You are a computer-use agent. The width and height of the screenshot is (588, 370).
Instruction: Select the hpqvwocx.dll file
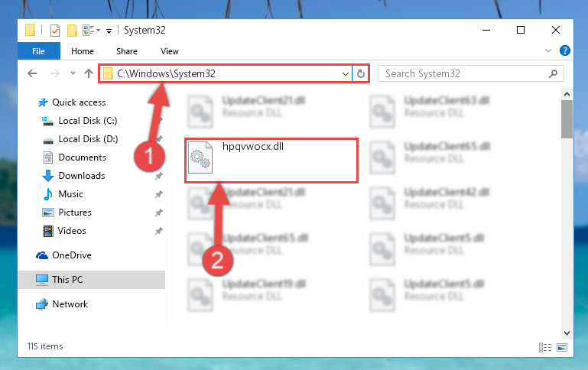[271, 161]
